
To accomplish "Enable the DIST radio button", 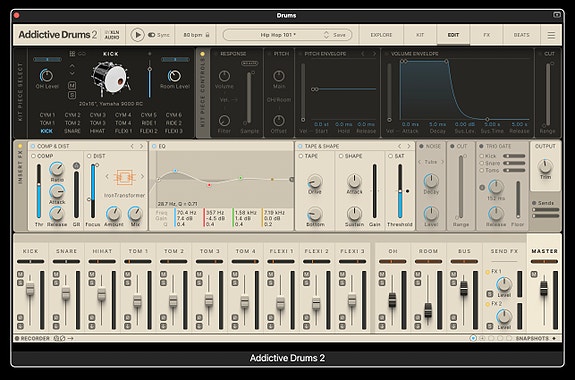I will (89, 156).
